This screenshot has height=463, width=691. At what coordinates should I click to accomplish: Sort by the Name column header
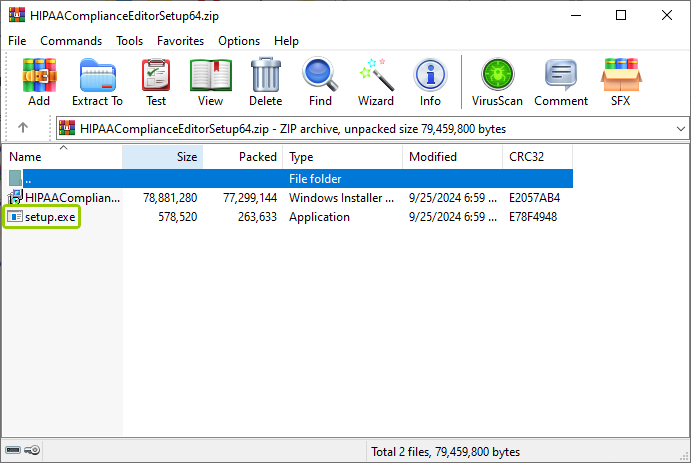click(x=62, y=157)
